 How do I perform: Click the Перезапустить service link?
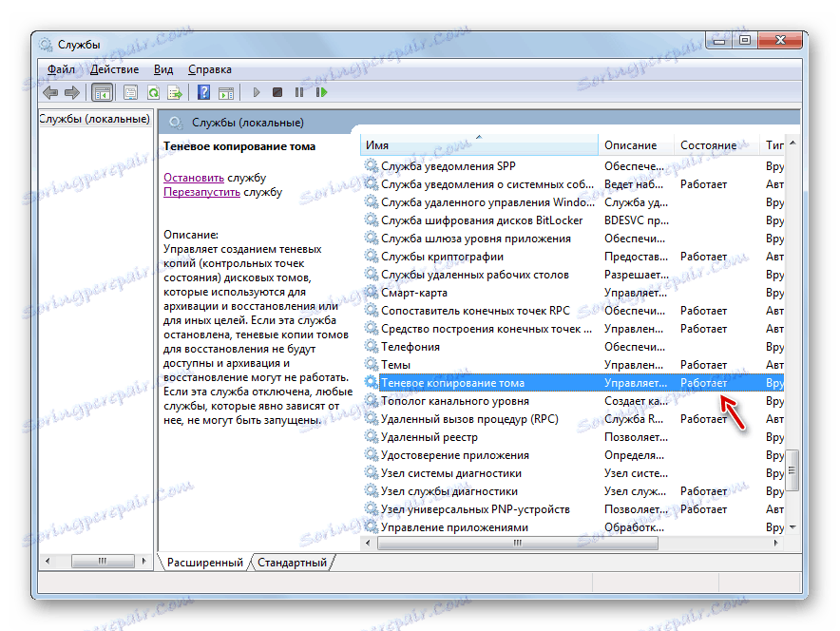[201, 192]
